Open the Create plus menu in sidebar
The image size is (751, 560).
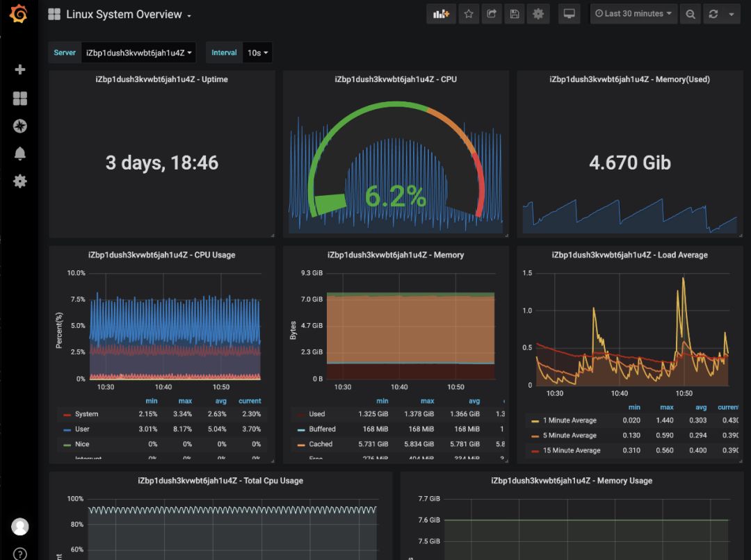point(20,69)
